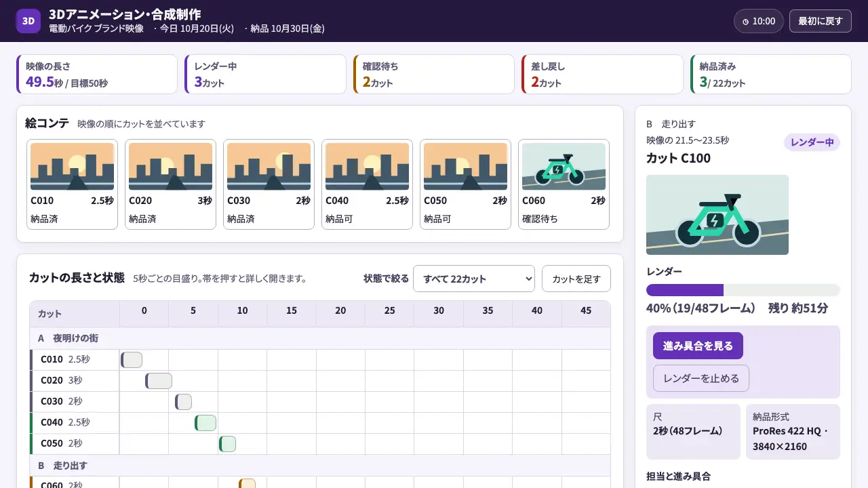Open the 状態で絞る filter dropdown
Screen dimensions: 868x488
(474, 279)
